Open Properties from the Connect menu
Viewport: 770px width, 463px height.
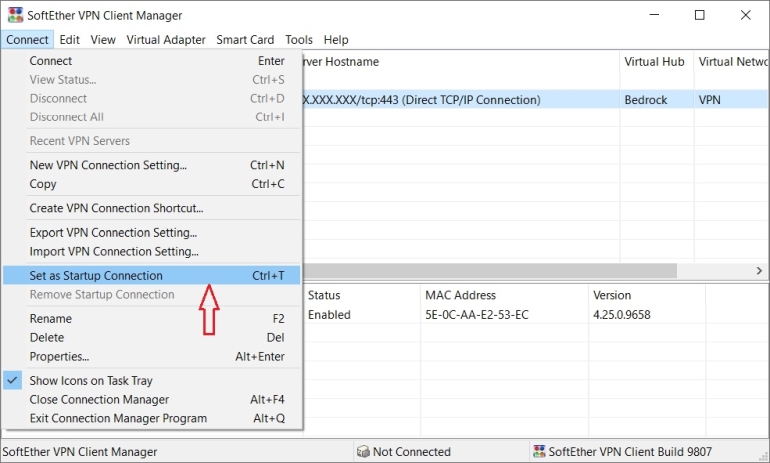point(59,357)
